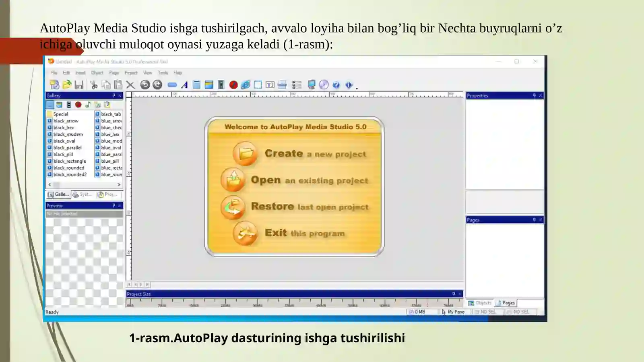Click the Preview monitor icon

312,85
